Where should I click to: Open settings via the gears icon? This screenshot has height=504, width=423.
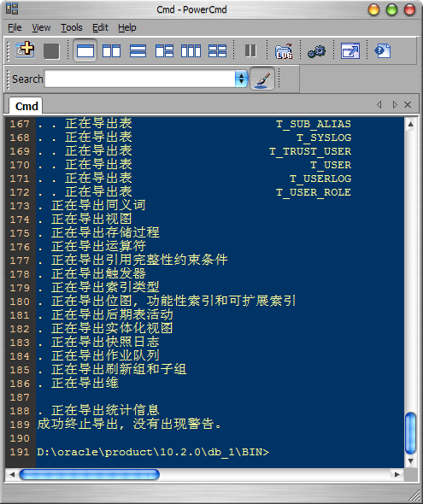[316, 51]
